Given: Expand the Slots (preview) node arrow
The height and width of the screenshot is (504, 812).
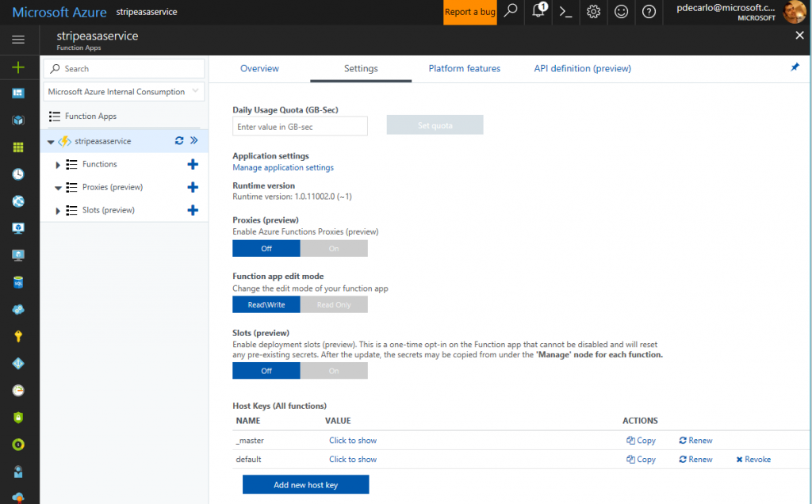Looking at the screenshot, I should [x=58, y=211].
